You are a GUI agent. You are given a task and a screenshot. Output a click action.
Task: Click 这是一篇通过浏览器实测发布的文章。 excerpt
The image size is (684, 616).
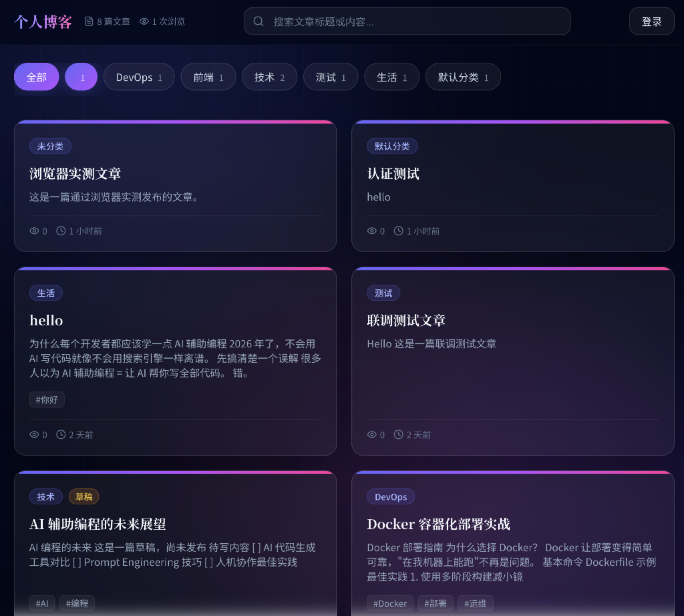(x=114, y=197)
